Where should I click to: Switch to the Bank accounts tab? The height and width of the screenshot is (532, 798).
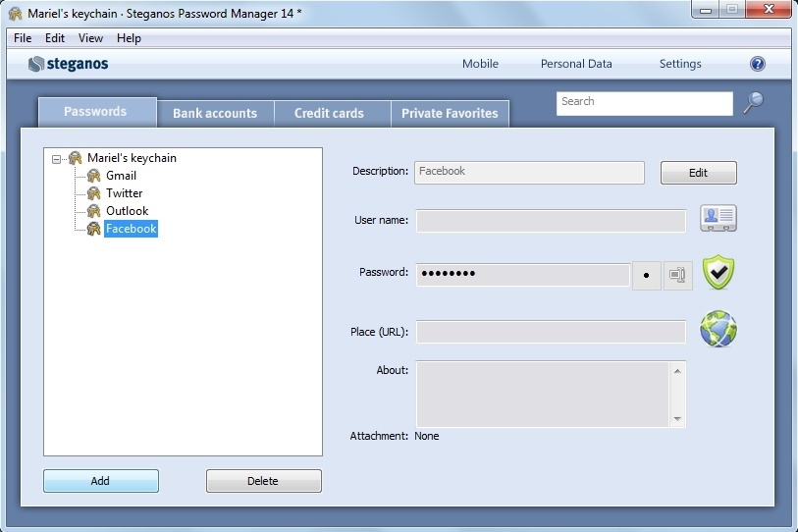215,114
